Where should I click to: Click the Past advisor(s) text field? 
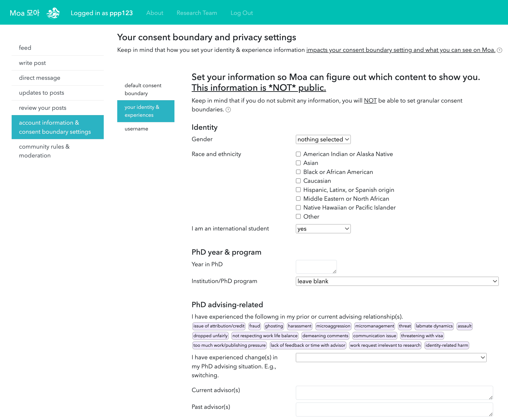394,410
